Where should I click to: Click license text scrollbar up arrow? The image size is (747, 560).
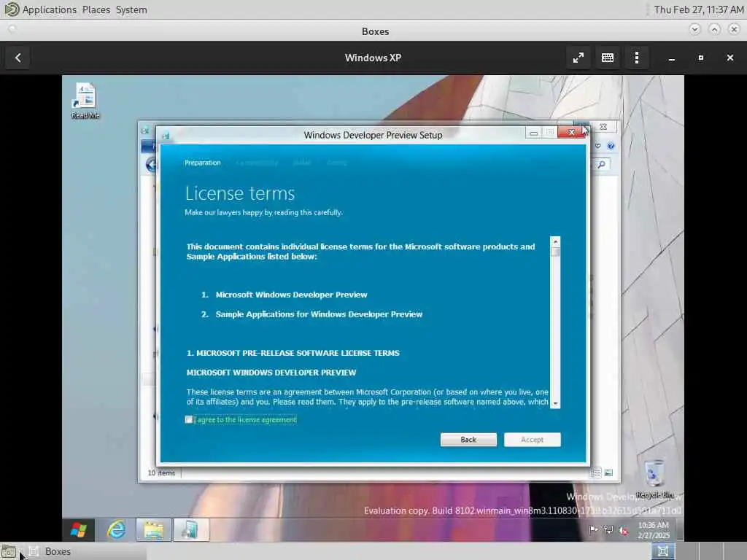555,241
